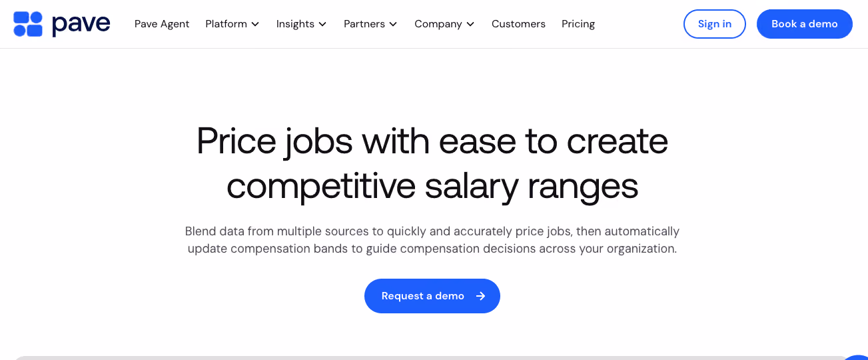Click the Book a demo button
Screen dimensions: 868x360
point(805,24)
